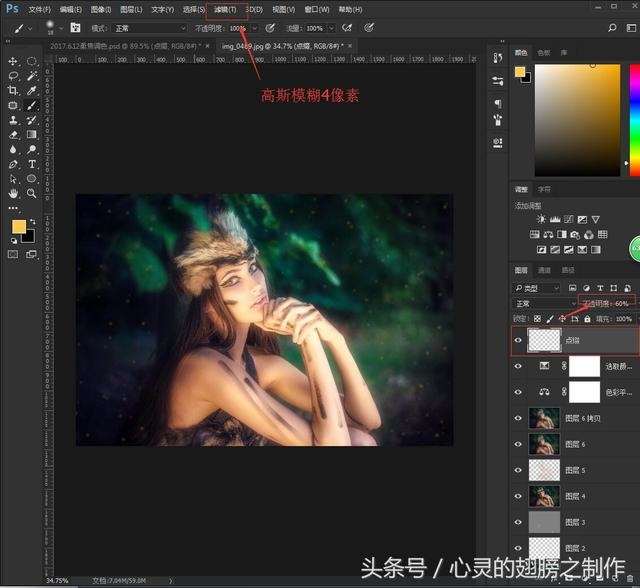640x588 pixels.
Task: Select the Hand tool
Action: pos(13,193)
